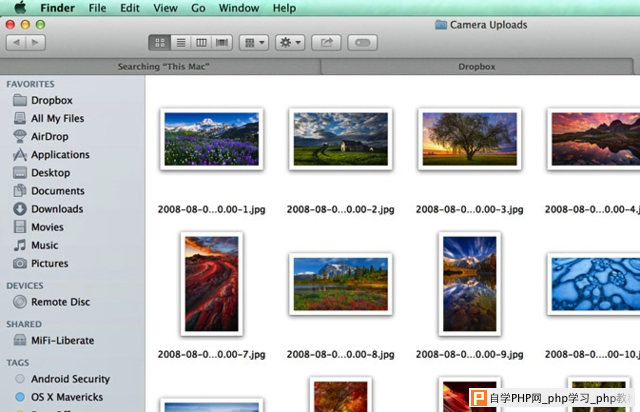Click the Edit Tags toolbar button

[x=362, y=42]
